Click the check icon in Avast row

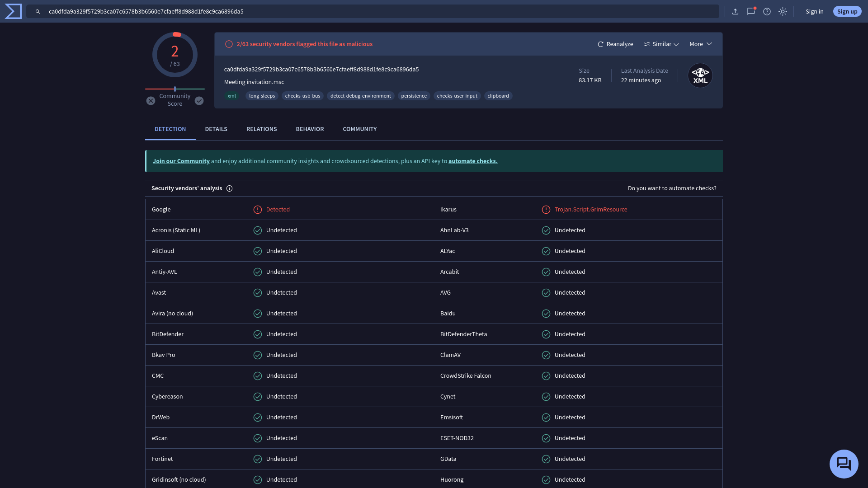[258, 293]
